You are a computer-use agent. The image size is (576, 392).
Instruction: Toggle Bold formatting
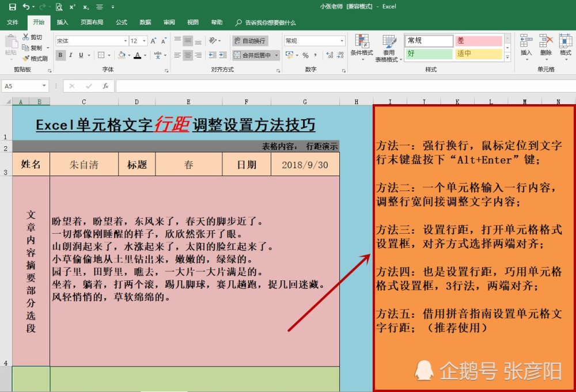tap(60, 55)
